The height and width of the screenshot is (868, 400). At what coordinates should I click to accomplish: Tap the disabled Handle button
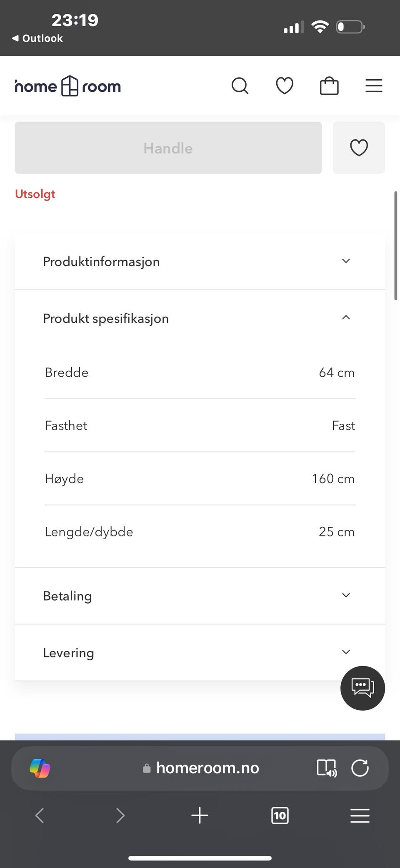point(168,148)
